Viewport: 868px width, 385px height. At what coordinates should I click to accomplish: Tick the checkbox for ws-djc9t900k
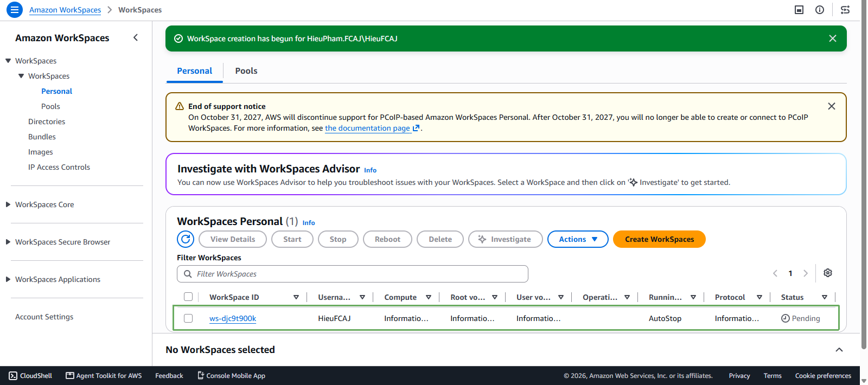188,318
